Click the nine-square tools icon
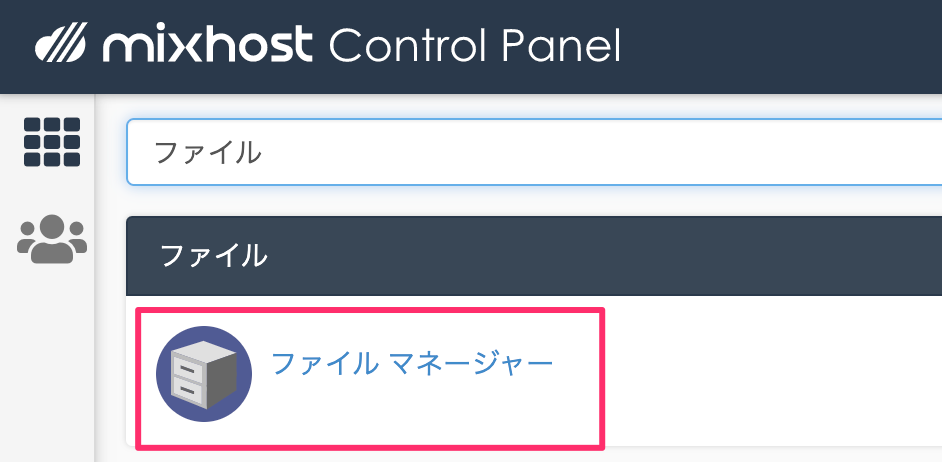The height and width of the screenshot is (462, 942). 52,142
